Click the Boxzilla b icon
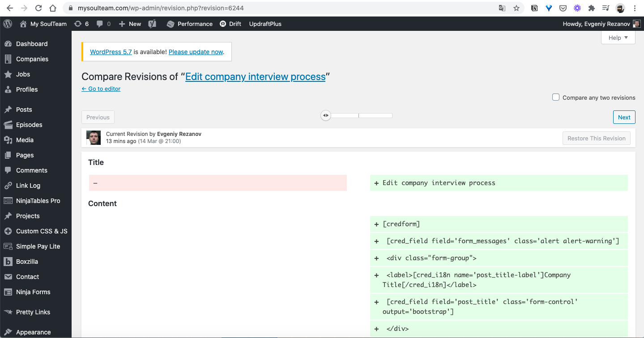The width and height of the screenshot is (644, 338). [8, 262]
